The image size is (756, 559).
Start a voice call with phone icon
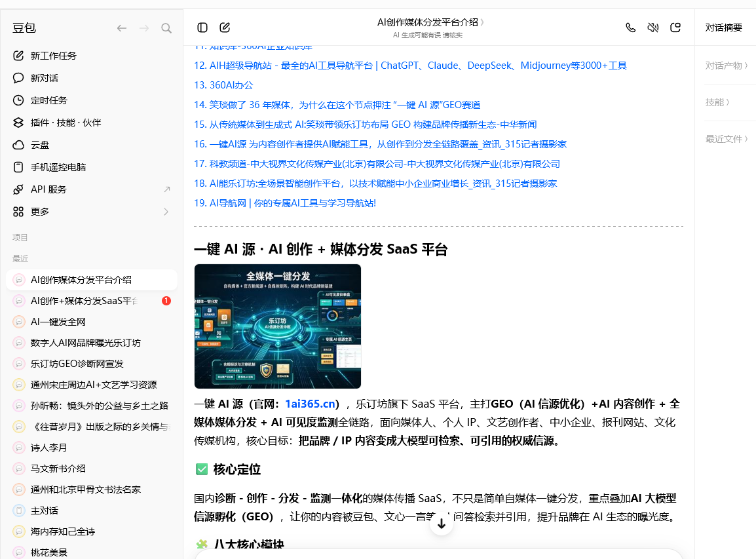[x=631, y=28]
